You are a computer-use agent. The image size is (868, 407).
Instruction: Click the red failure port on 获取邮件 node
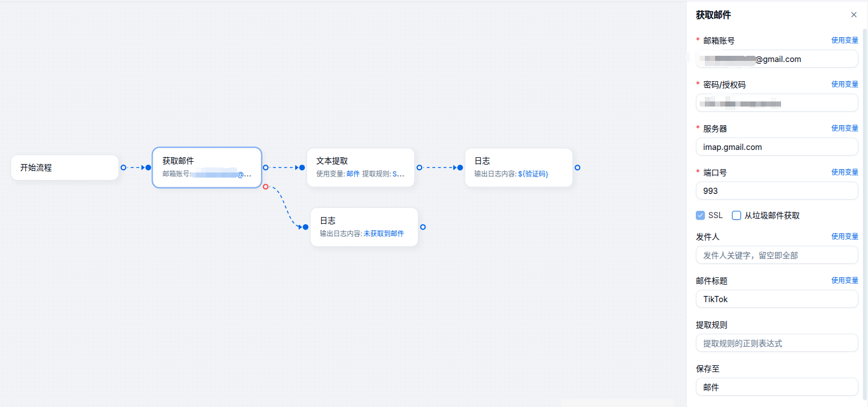265,187
